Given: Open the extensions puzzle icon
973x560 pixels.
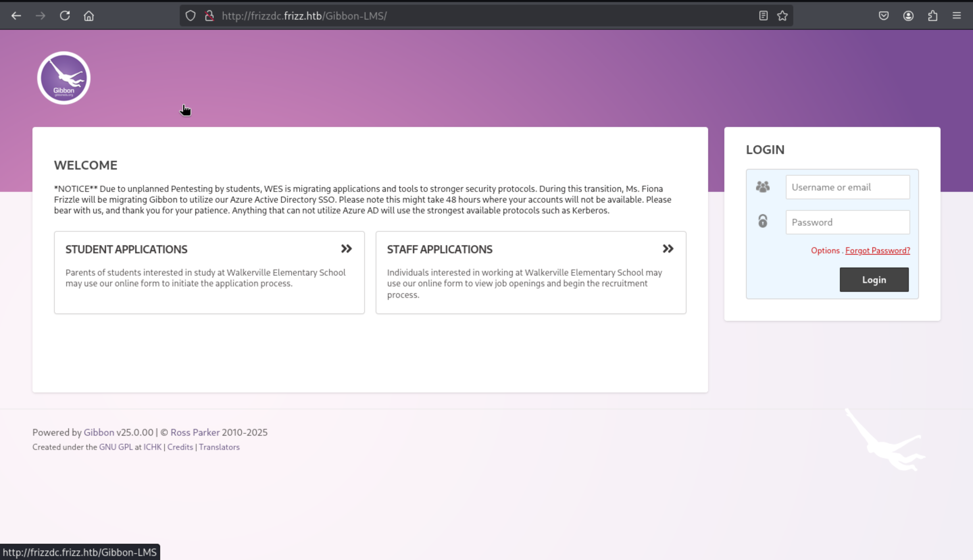Looking at the screenshot, I should coord(932,16).
